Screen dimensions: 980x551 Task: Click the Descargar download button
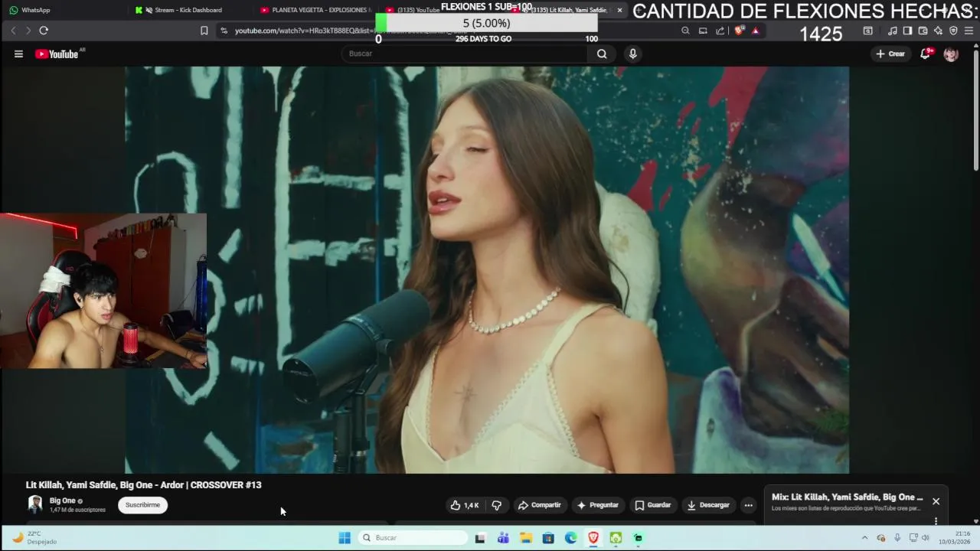click(x=708, y=505)
